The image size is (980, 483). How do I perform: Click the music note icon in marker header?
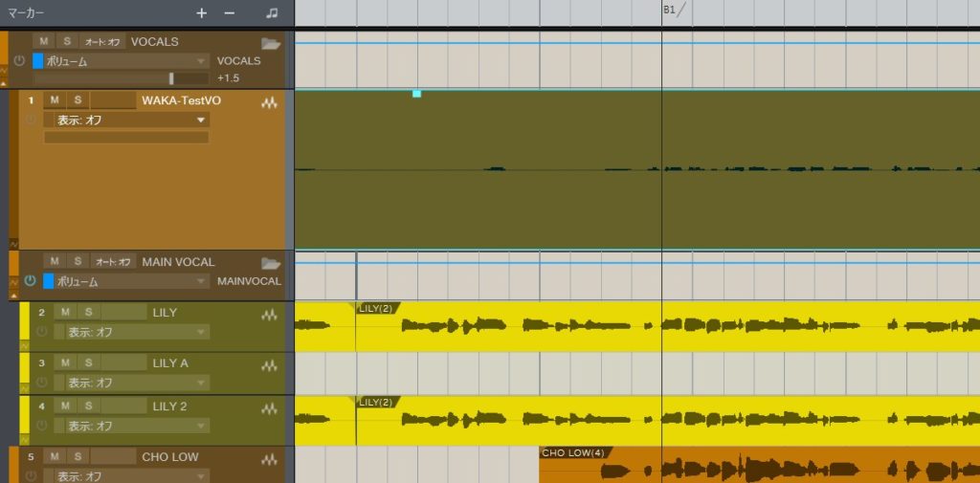271,13
